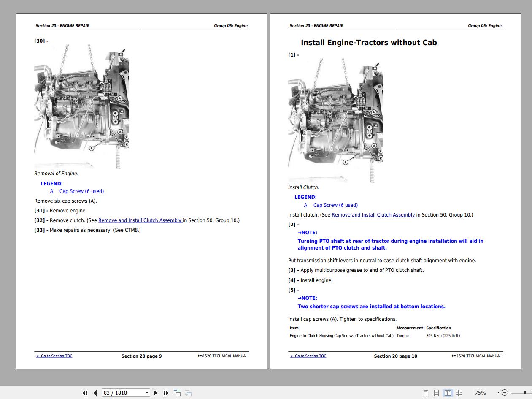
Task: Toggle two-page facing view
Action: click(448, 393)
